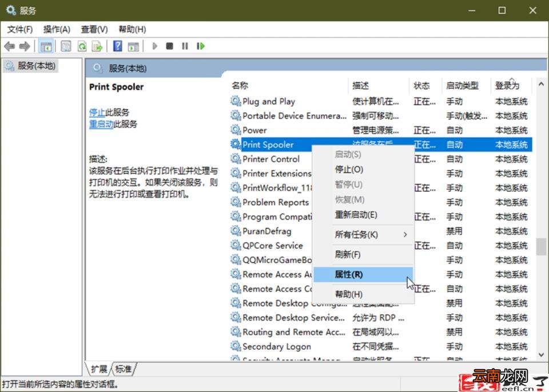Select the Program Compati... service row

[271, 217]
